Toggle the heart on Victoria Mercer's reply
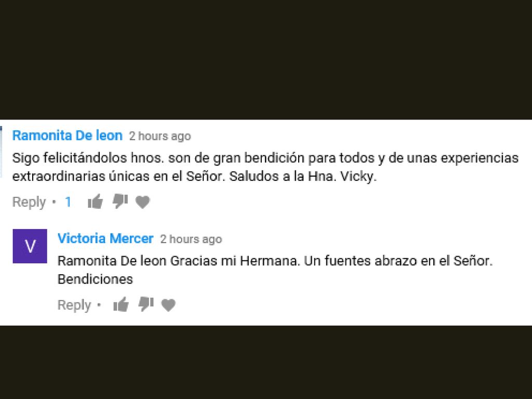The image size is (532, 399). point(168,305)
